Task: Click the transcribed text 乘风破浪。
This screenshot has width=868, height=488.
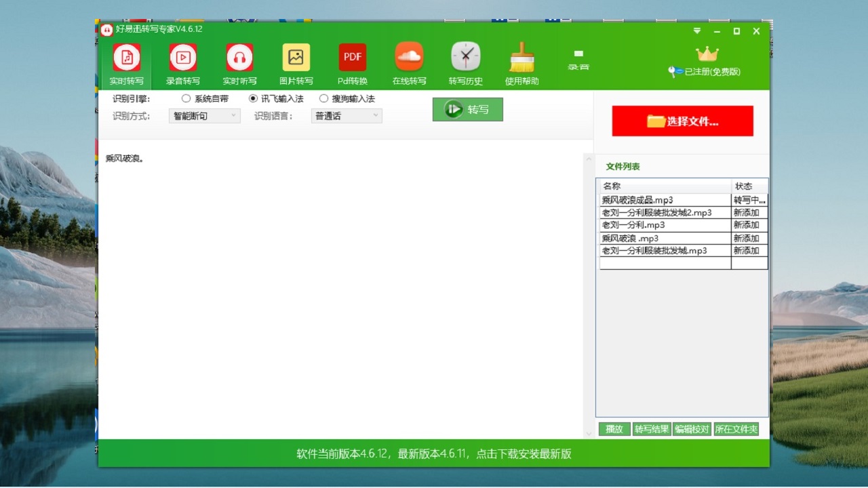Action: point(124,159)
